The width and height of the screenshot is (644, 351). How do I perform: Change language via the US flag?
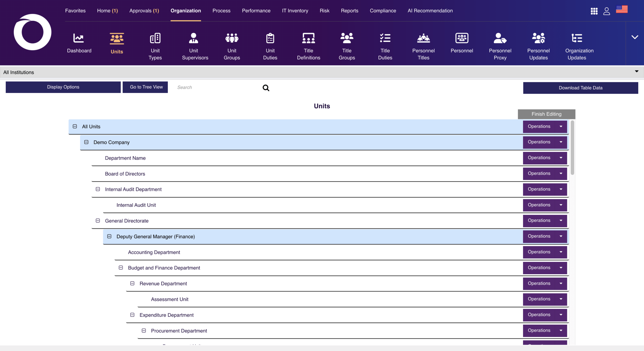(622, 9)
